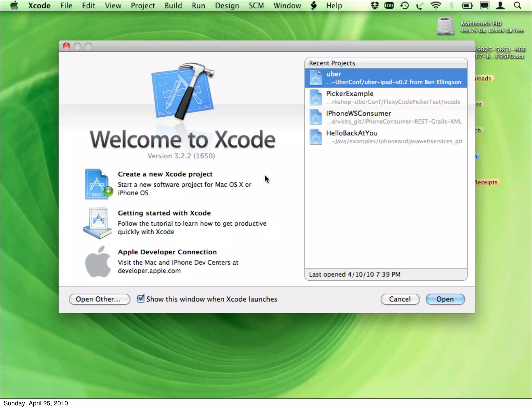Open the Project menu
The width and height of the screenshot is (532, 409).
click(x=143, y=5)
